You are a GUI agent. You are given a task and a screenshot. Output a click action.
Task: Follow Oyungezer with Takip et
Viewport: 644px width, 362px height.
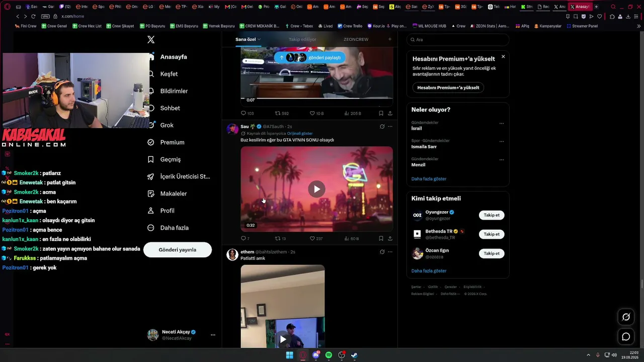click(x=492, y=215)
